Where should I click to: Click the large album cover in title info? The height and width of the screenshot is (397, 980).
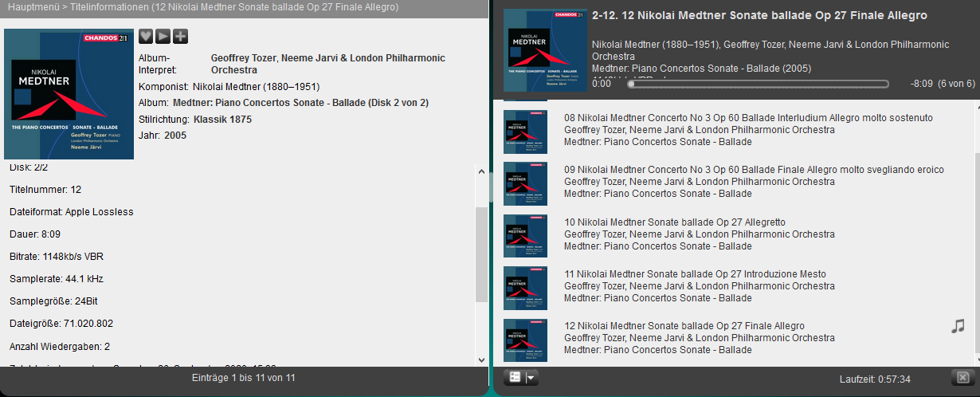coord(69,94)
